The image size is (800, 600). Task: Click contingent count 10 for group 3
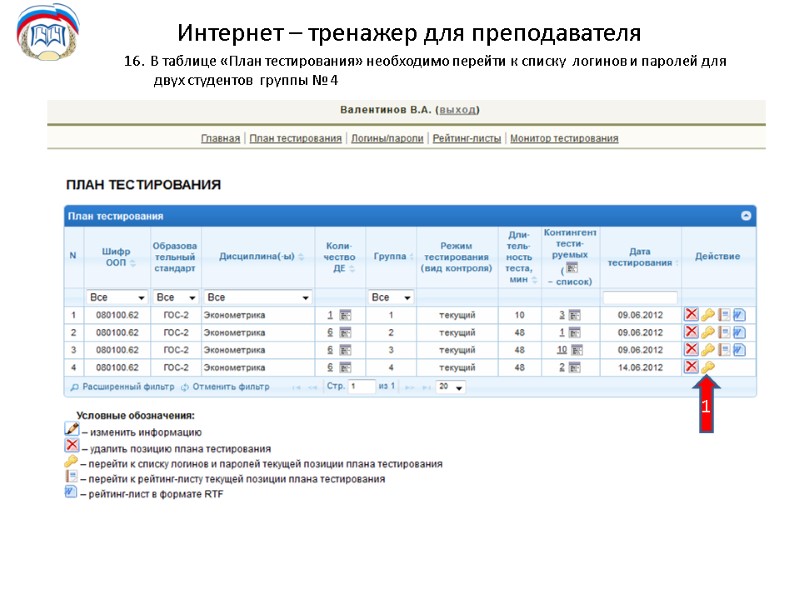[x=562, y=349]
